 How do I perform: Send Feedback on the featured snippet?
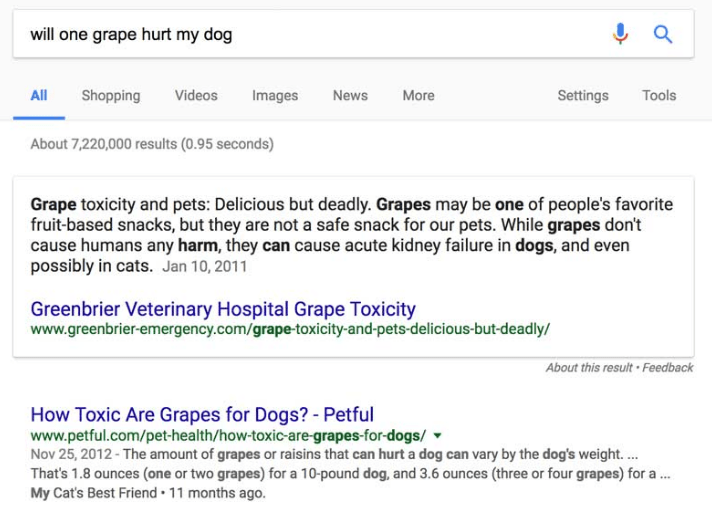[x=668, y=368]
